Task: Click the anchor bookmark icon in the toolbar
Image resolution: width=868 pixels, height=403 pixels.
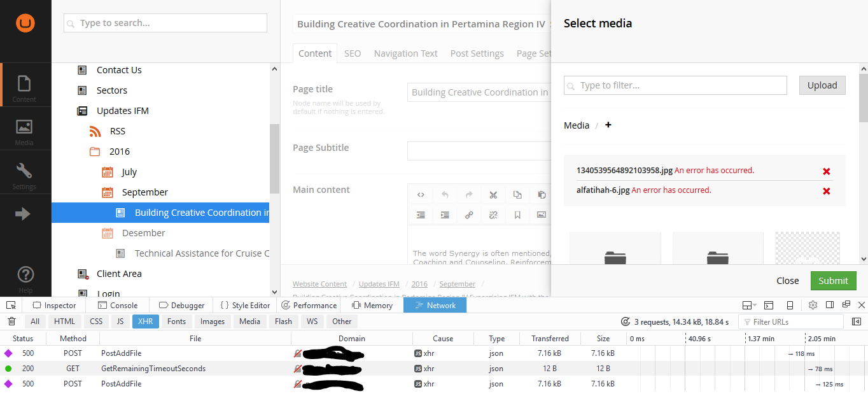Action: [x=517, y=215]
